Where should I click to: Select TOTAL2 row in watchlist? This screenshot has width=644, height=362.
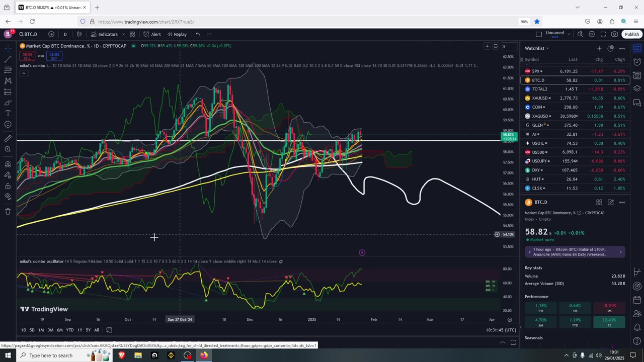tap(575, 89)
